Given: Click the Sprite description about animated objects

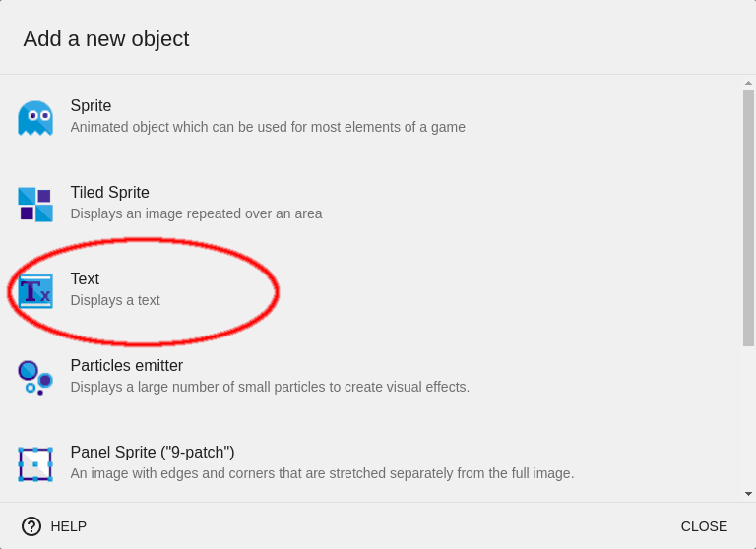Looking at the screenshot, I should click(268, 127).
